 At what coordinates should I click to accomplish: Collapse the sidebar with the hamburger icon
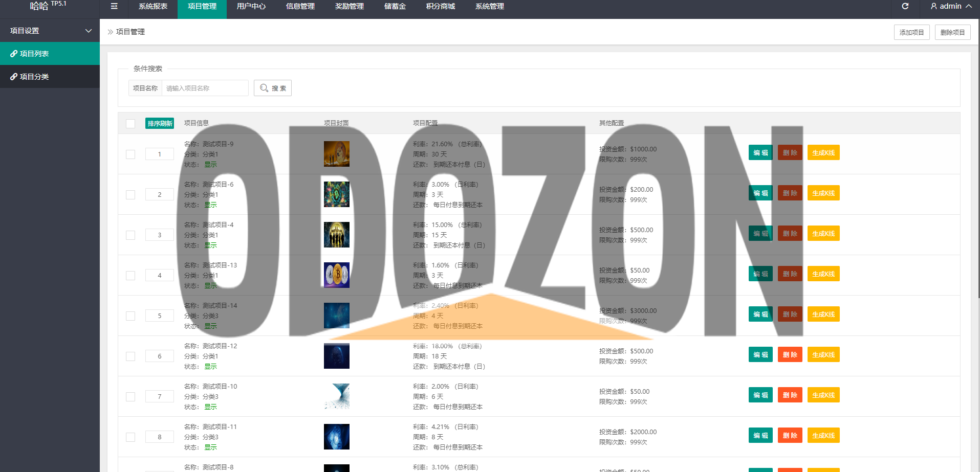click(114, 6)
